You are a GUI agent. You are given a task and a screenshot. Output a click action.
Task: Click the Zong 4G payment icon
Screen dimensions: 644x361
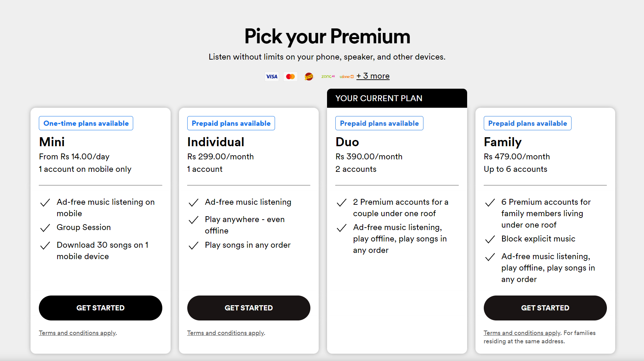[x=328, y=77]
